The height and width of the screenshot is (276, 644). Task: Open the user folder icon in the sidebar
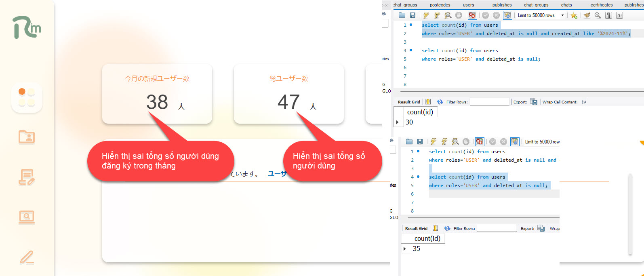pyautogui.click(x=27, y=137)
